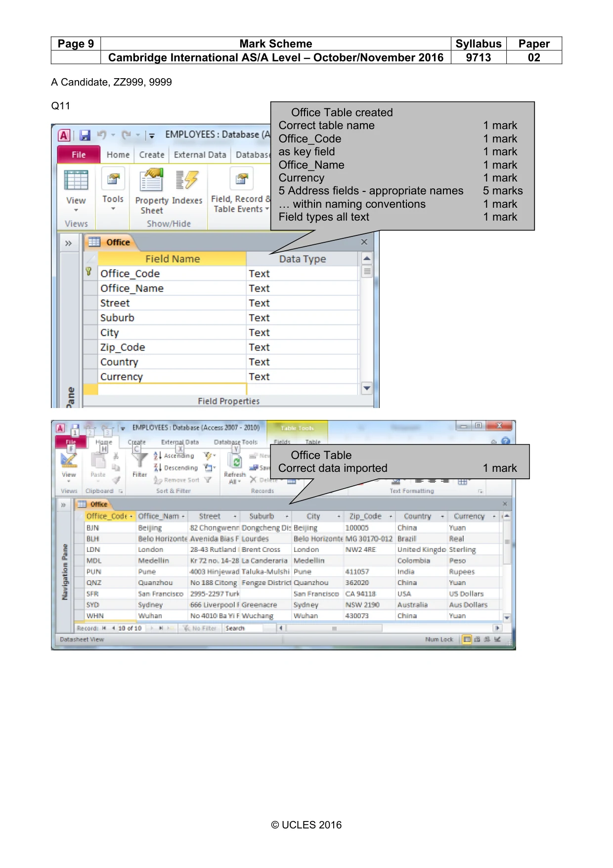The width and height of the screenshot is (613, 868).
Task: Click the Property Sheet icon
Action: pyautogui.click(x=151, y=180)
